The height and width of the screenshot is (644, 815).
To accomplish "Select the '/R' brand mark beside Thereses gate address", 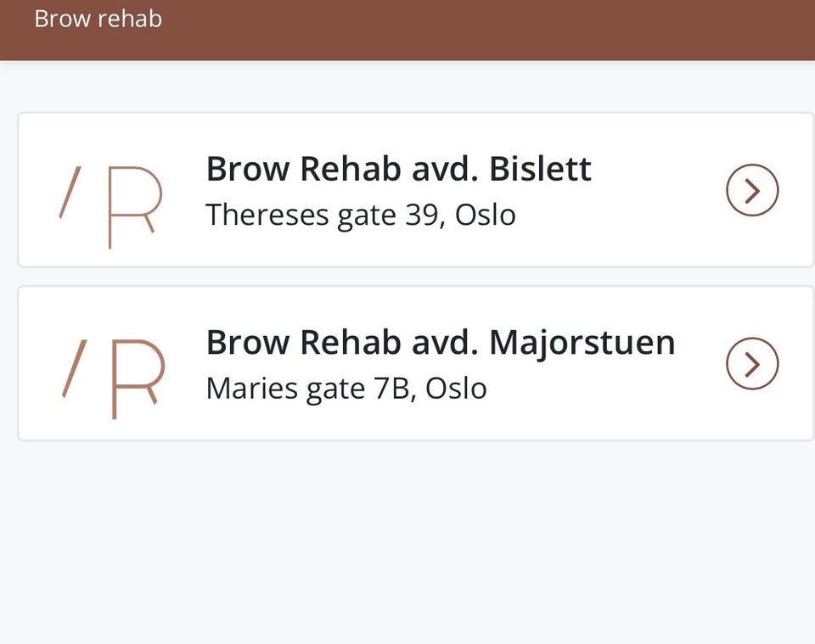I will click(110, 190).
